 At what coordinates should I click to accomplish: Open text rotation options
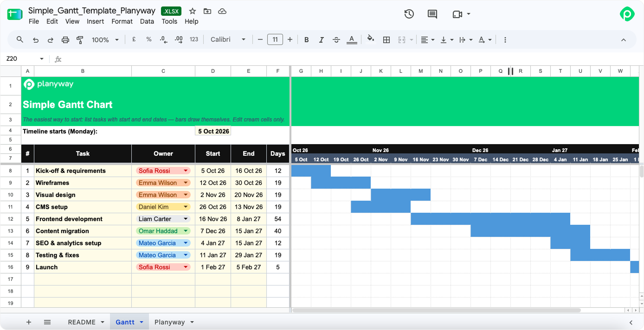485,40
